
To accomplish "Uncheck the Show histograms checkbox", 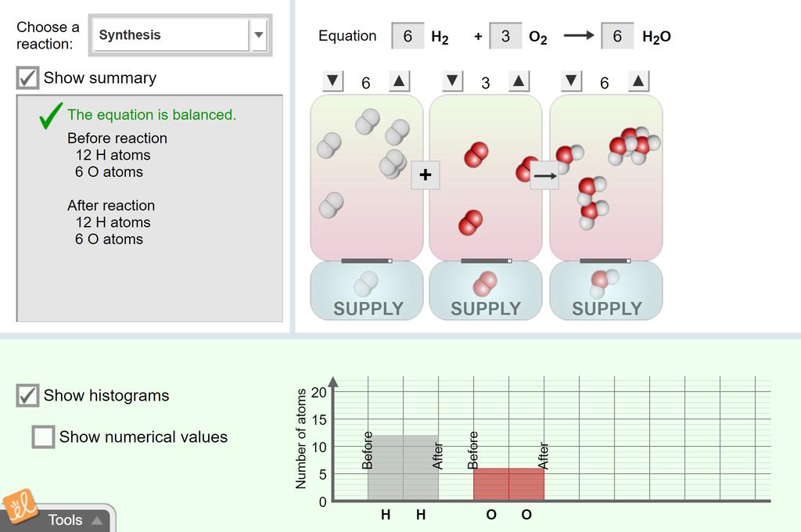I will click(x=27, y=396).
